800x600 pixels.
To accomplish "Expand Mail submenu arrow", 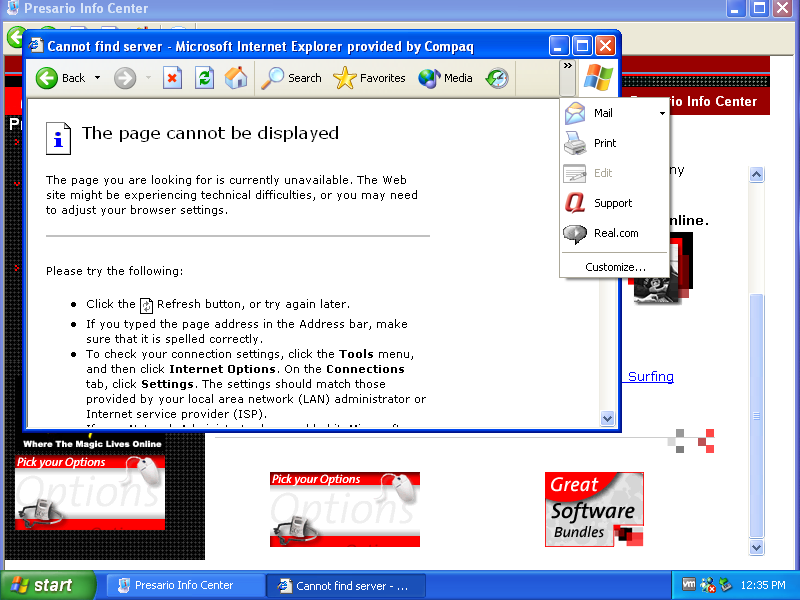I will [662, 113].
